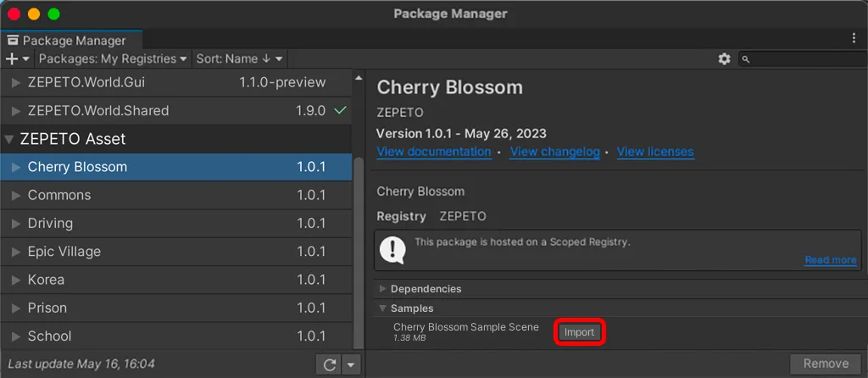Select the Driving package row
The width and height of the screenshot is (868, 378).
pyautogui.click(x=176, y=224)
